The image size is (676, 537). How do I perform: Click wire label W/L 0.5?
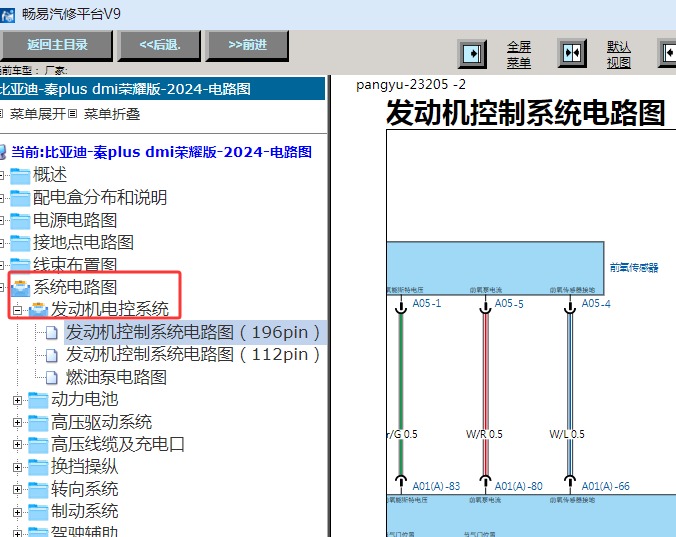[x=567, y=434]
